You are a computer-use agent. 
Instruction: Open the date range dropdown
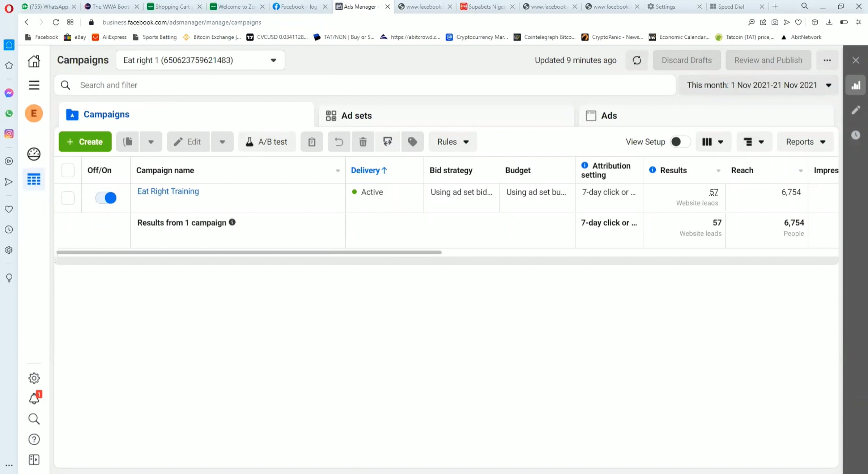coord(758,85)
